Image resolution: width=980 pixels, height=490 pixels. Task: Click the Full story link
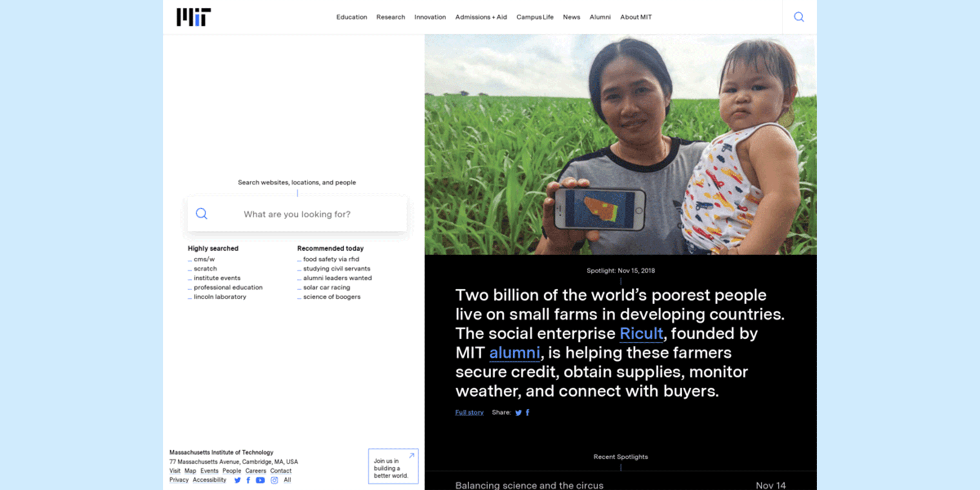coord(469,412)
